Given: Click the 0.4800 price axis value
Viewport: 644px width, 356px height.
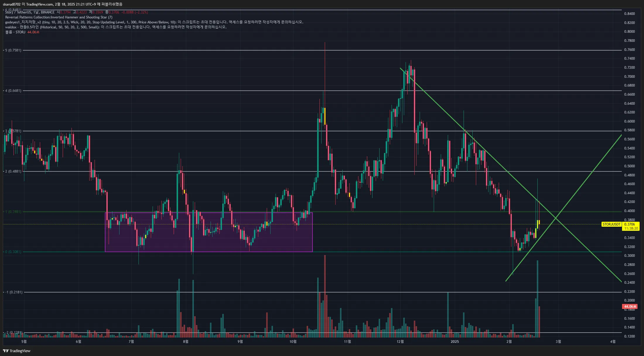Looking at the screenshot, I should [x=629, y=175].
